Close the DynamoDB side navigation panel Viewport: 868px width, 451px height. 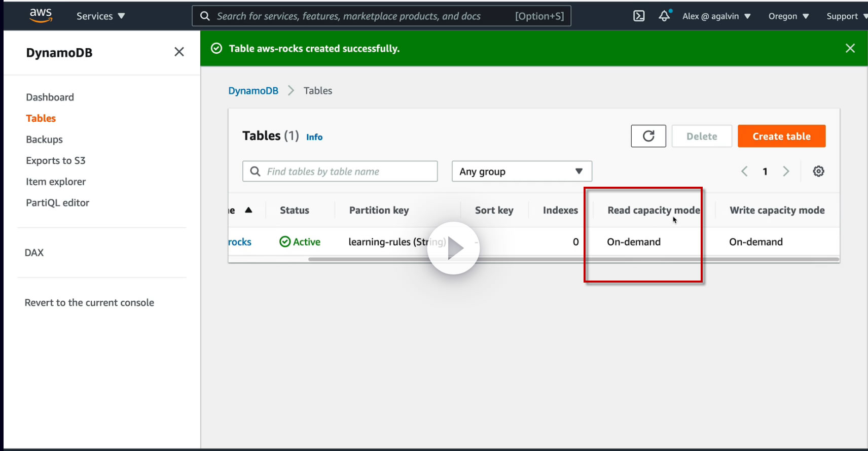[179, 52]
